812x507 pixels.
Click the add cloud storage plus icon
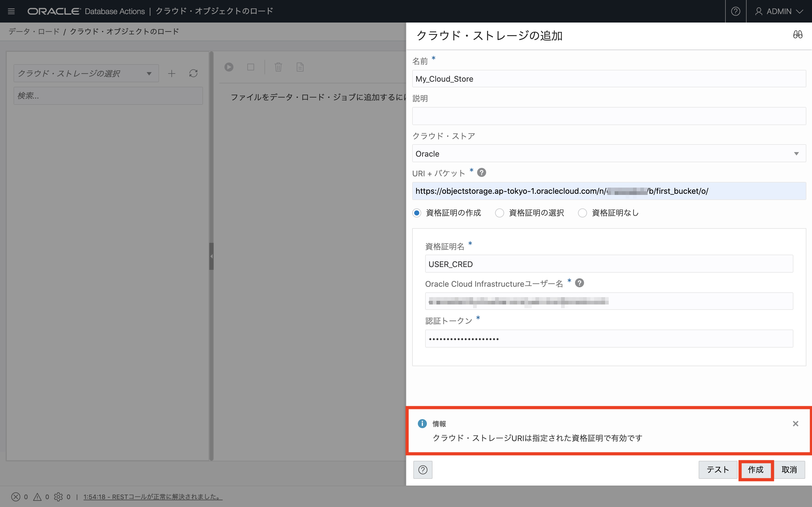[171, 74]
